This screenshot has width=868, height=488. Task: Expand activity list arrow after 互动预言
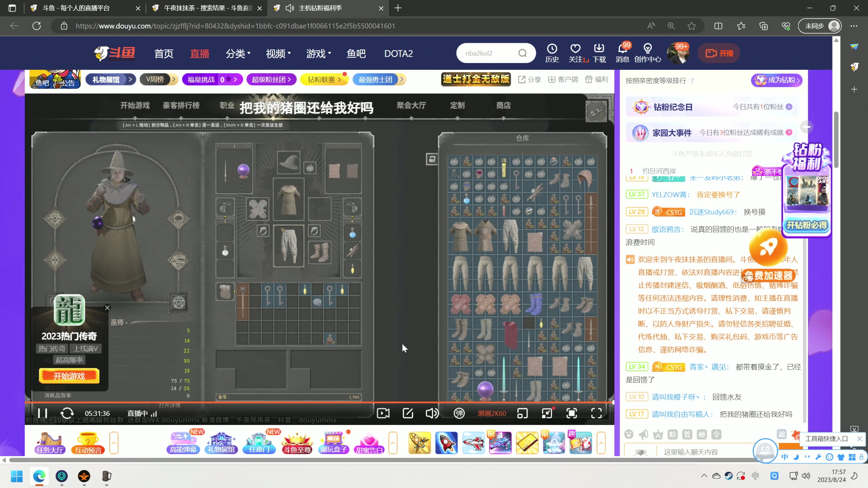[114, 443]
